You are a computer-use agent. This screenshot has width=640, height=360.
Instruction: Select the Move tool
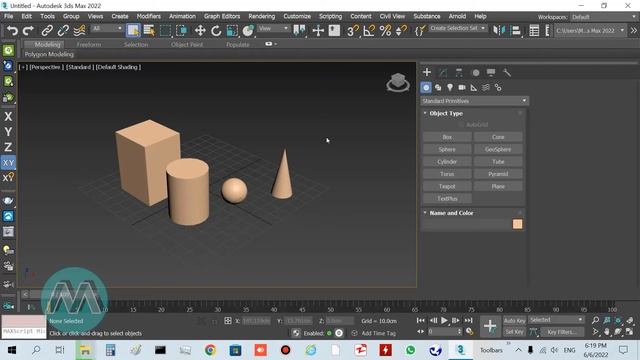point(200,31)
